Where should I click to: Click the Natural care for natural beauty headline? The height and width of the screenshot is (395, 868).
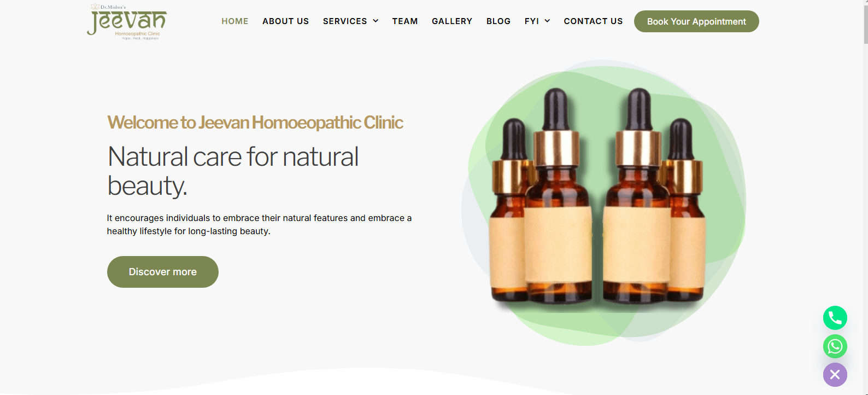(x=233, y=171)
